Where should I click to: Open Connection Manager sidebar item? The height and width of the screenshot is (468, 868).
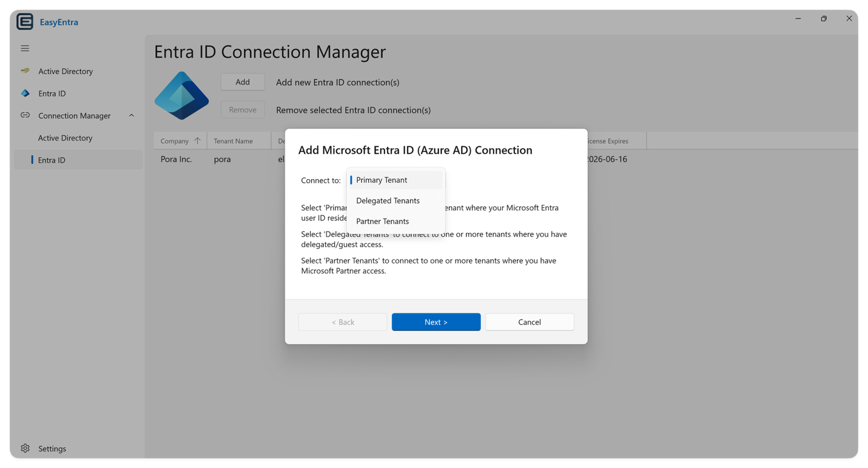click(78, 115)
